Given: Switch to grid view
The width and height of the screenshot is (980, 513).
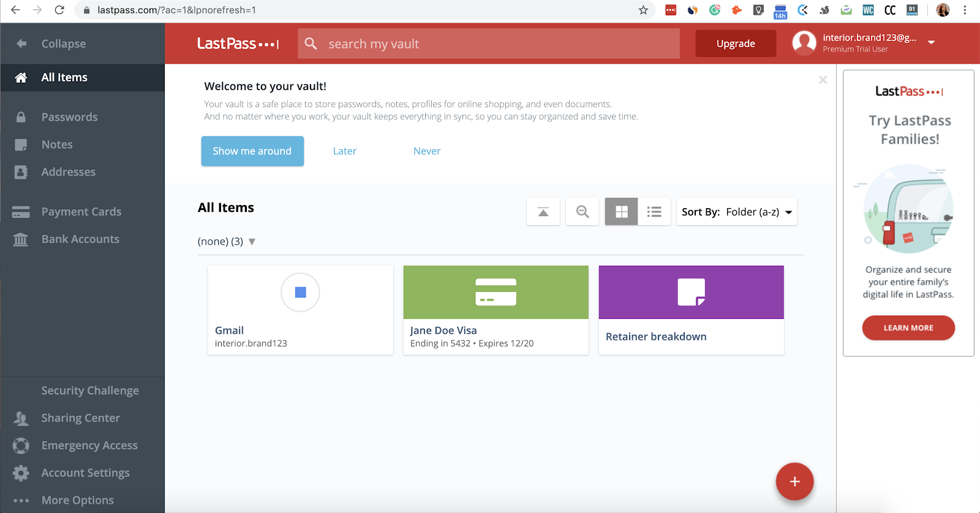Looking at the screenshot, I should pyautogui.click(x=622, y=212).
